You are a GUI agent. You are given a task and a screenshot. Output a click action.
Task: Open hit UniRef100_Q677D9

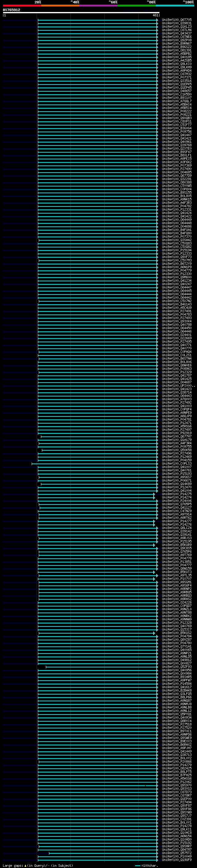176,176
